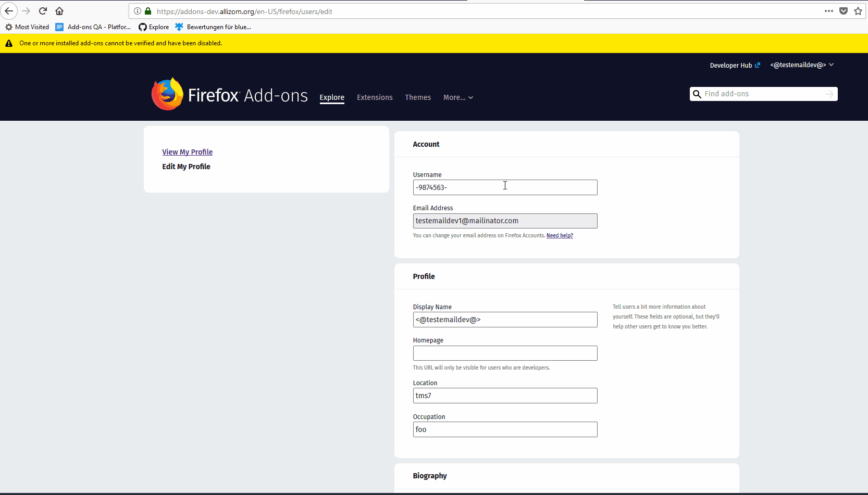The image size is (868, 495).
Task: Bookmark this page with the star
Action: (x=858, y=11)
